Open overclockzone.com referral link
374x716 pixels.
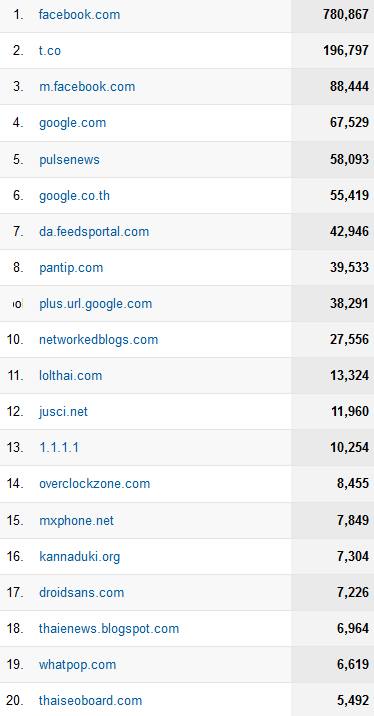coord(95,484)
